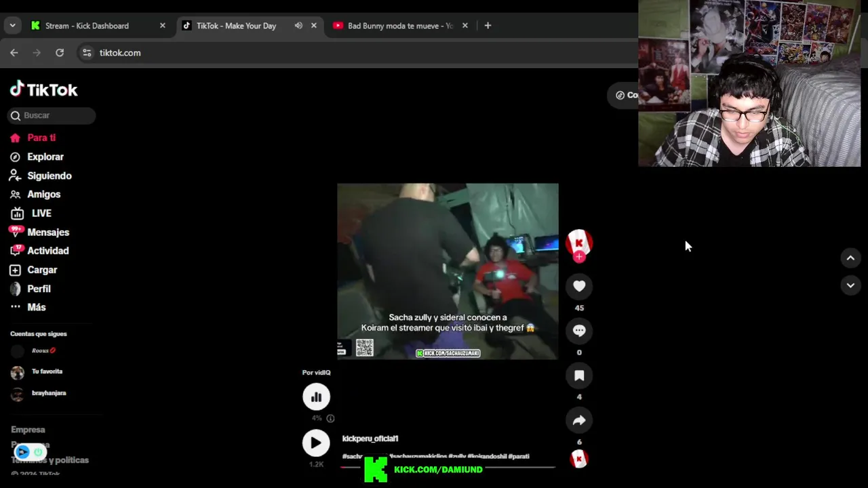Click the Cuentas que sigues heading
Screen dimensions: 868x488
39,334
